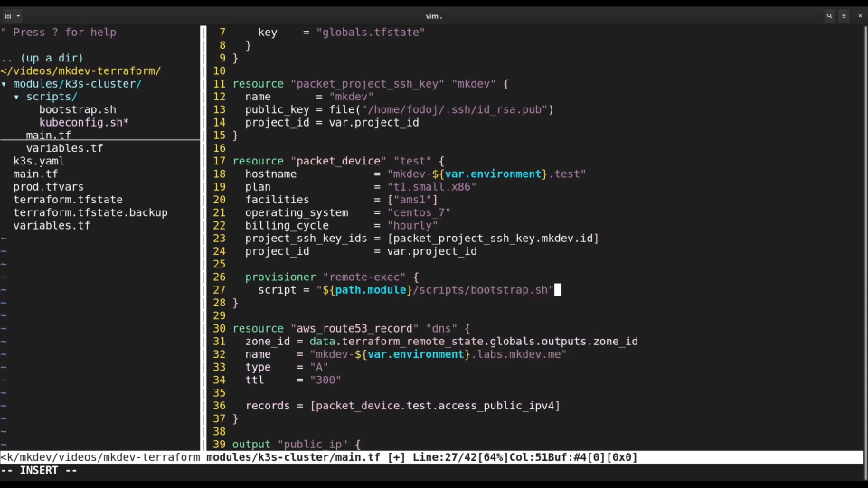Screen dimensions: 868x488
Task: Click Line:27/42[64%] in status bar
Action: (460, 457)
